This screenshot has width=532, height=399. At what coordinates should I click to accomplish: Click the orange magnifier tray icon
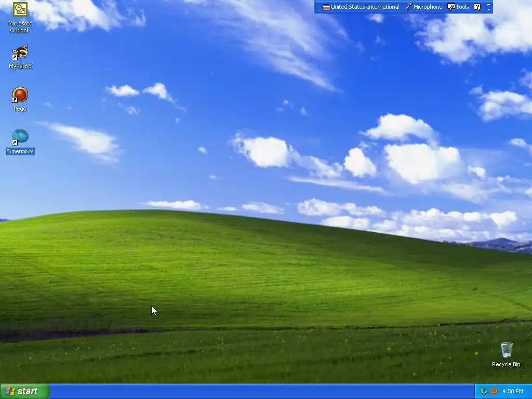pyautogui.click(x=494, y=391)
